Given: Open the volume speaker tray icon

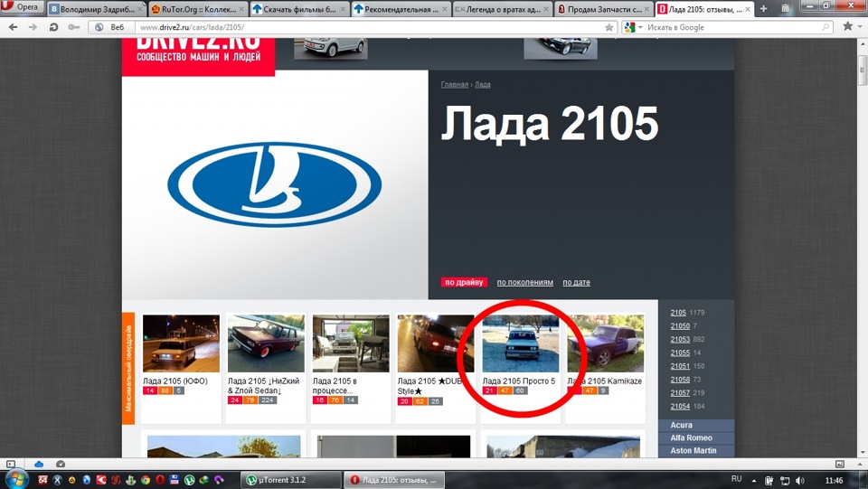Looking at the screenshot, I should 800,480.
